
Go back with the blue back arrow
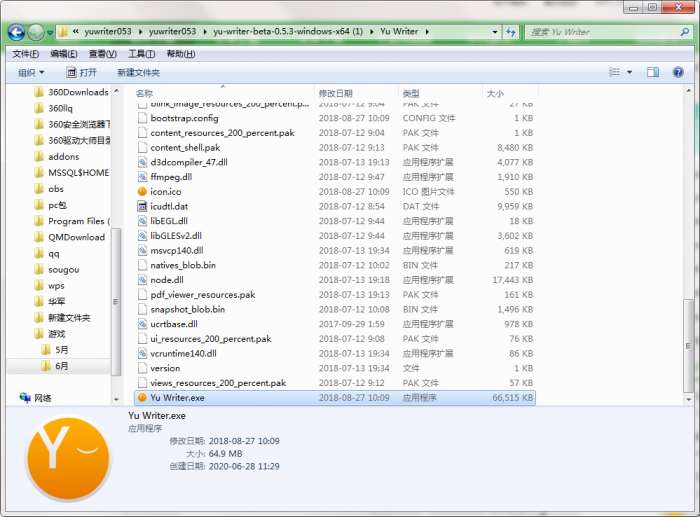coord(17,32)
